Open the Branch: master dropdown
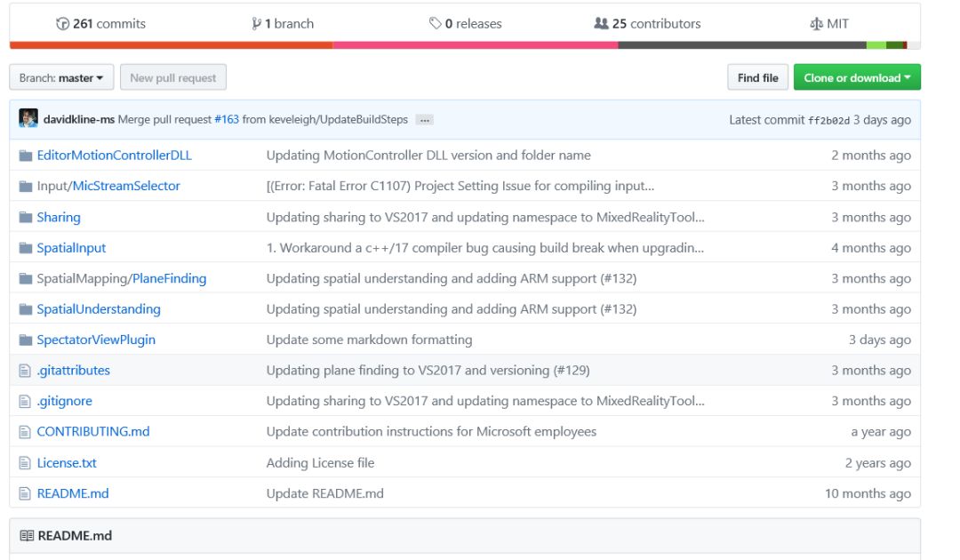Viewport: 960px width, 560px height. click(61, 78)
